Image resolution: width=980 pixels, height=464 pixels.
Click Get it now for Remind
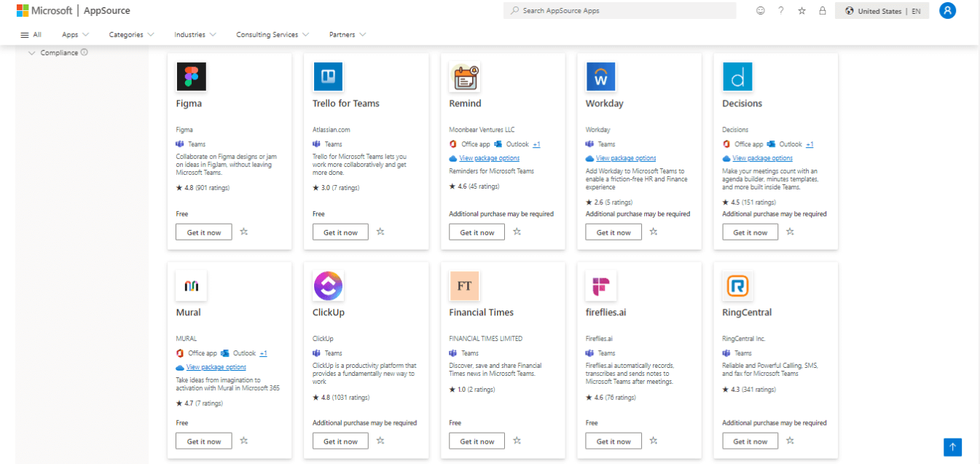[x=477, y=232]
